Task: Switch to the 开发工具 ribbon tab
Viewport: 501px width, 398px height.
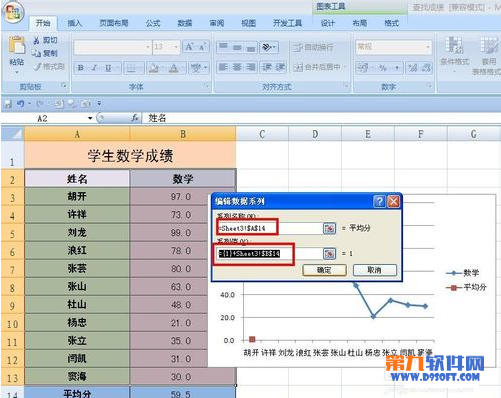Action: click(287, 23)
